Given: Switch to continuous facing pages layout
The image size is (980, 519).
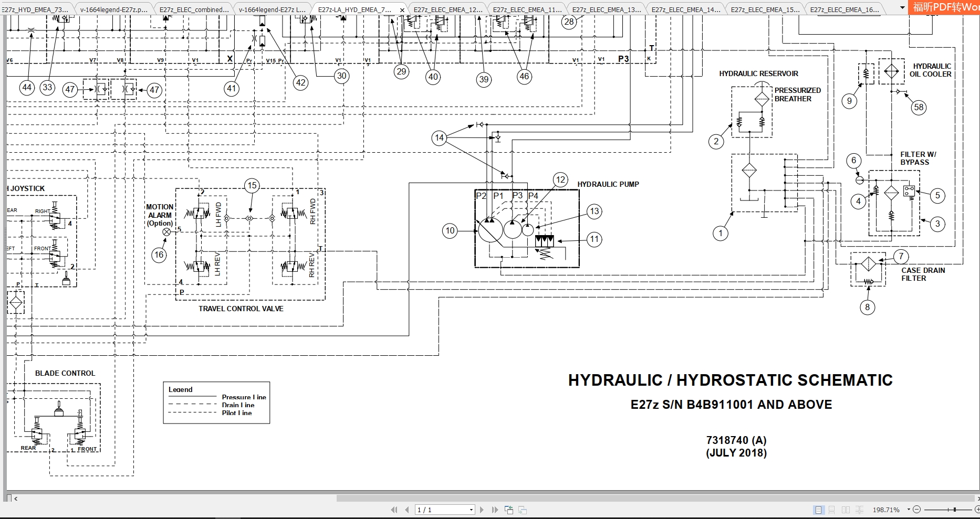Looking at the screenshot, I should point(860,510).
